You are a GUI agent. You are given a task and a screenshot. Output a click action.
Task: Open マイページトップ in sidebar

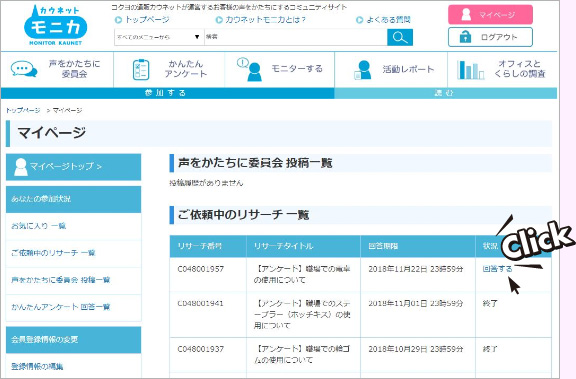point(73,167)
